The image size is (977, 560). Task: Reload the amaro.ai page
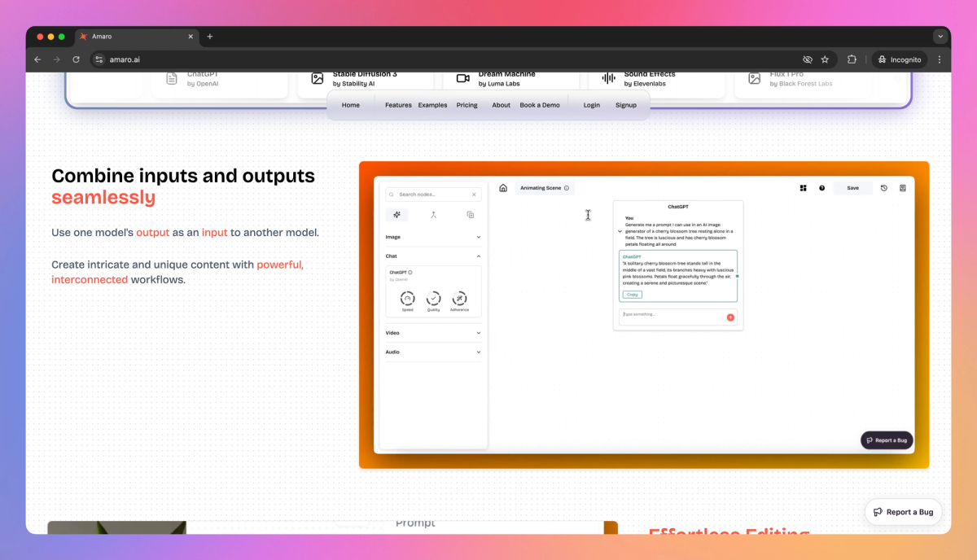(x=76, y=59)
